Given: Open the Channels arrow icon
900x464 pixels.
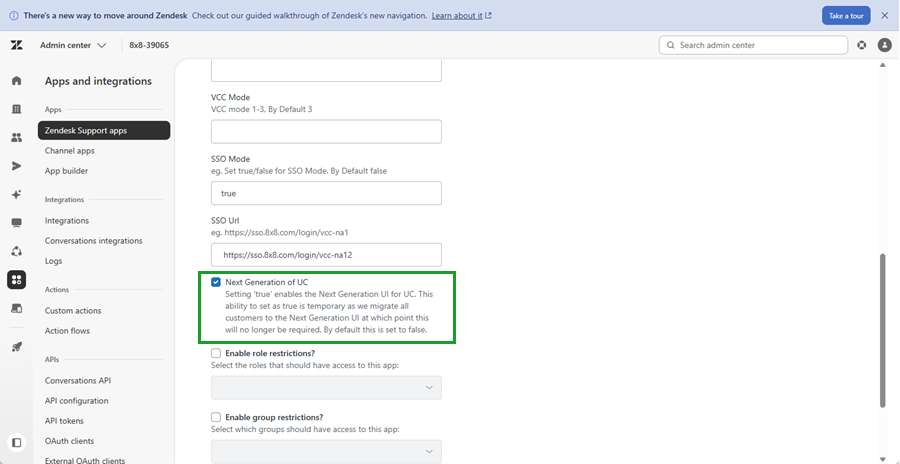Looking at the screenshot, I should click(x=17, y=166).
